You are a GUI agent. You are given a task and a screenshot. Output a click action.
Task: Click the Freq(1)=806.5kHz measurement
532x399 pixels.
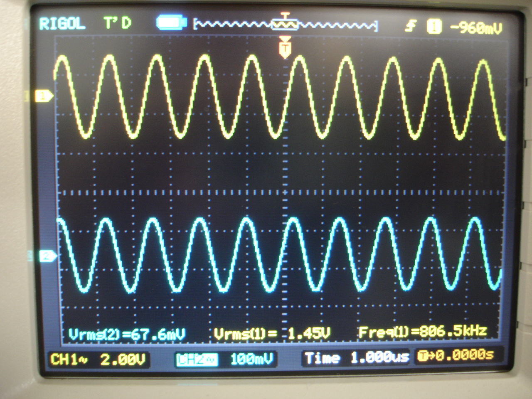point(423,332)
